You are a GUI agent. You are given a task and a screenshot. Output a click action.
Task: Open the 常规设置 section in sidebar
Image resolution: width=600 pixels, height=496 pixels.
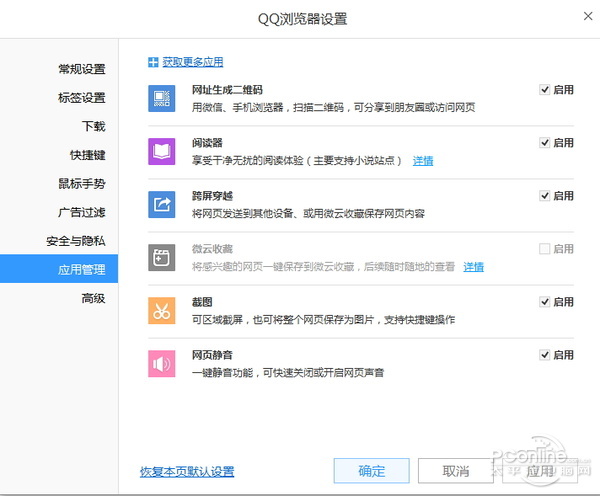coord(81,69)
